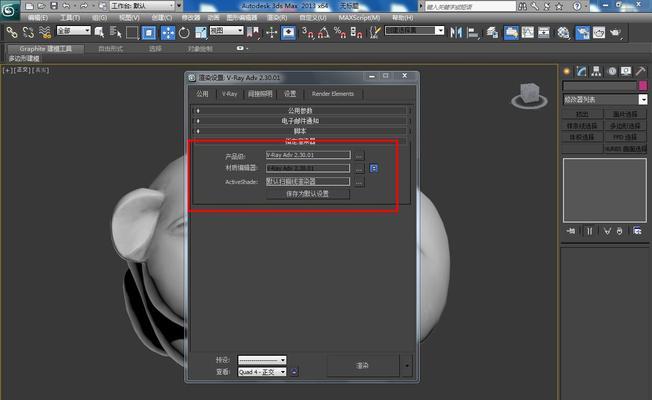Open the 渲染(R) menu
The width and height of the screenshot is (652, 400).
(277, 18)
